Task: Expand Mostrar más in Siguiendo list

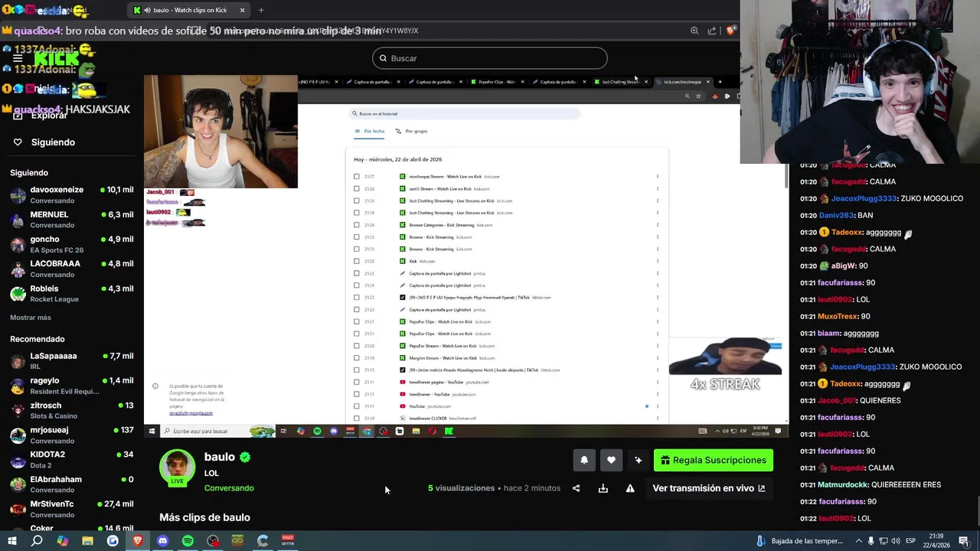Action: (x=31, y=318)
